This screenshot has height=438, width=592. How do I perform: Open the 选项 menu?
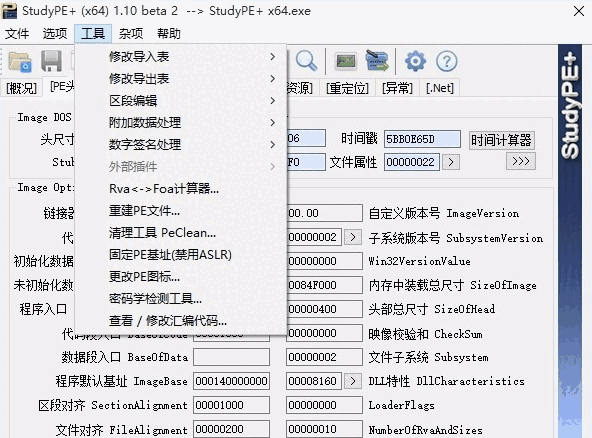pos(55,34)
